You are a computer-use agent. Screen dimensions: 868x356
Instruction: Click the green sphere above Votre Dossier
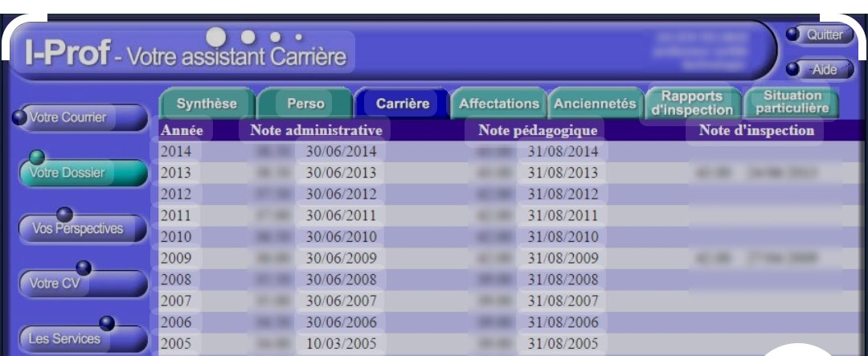coord(37,158)
